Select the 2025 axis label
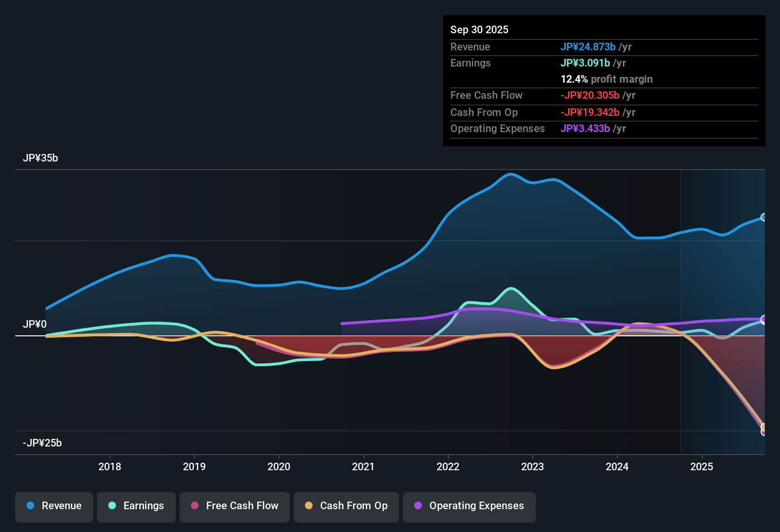 click(x=703, y=467)
